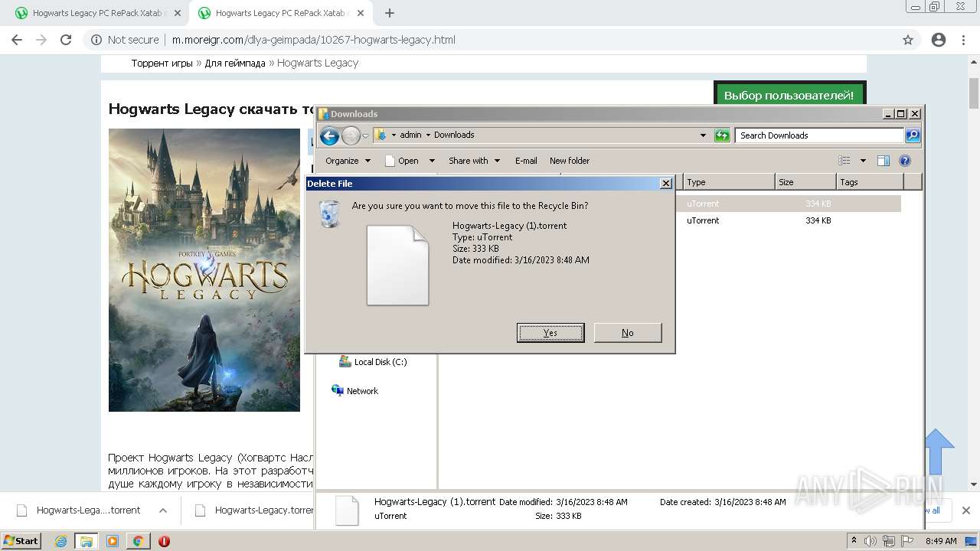Image resolution: width=980 pixels, height=551 pixels.
Task: Open Hogwarts-Legacy.torrent in the downloads bar
Action: 254,510
